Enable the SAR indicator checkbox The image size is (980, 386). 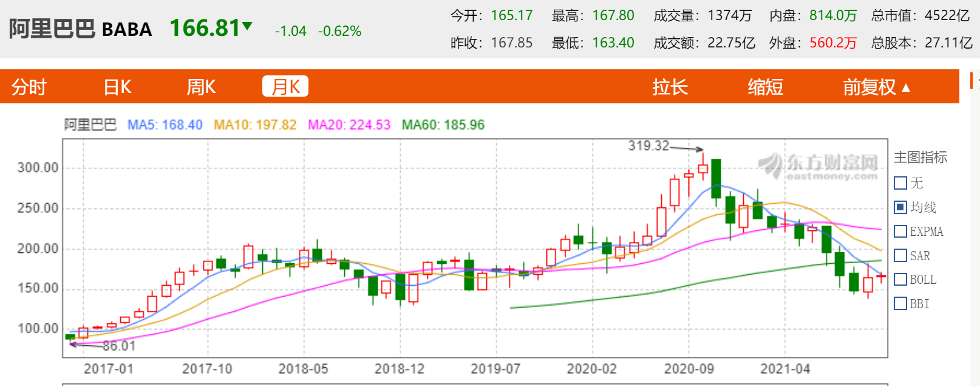900,255
